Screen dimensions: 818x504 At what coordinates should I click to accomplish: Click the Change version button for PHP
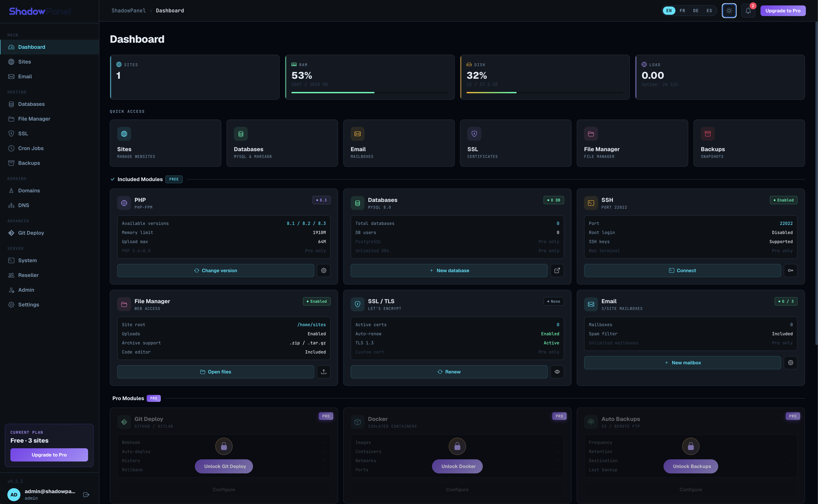tap(215, 270)
